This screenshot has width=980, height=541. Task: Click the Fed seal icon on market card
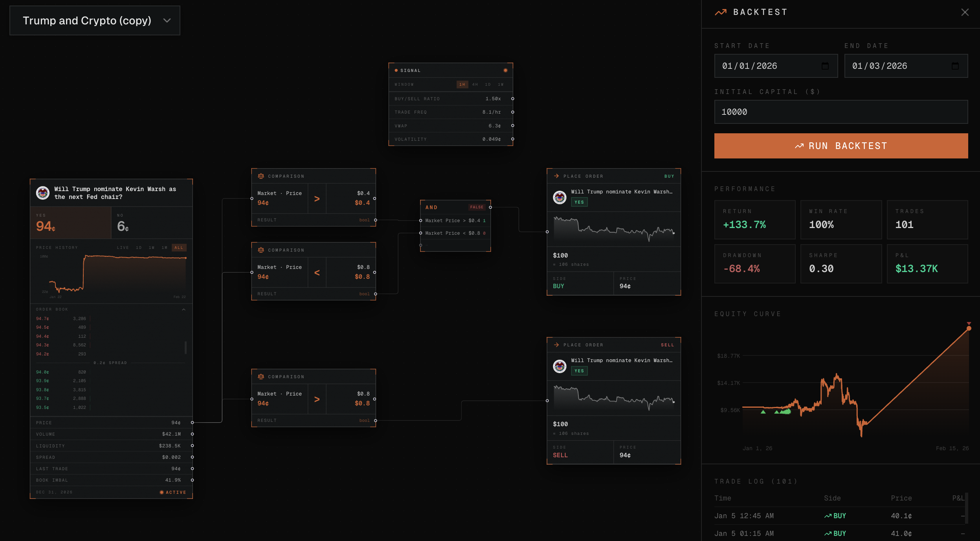coord(43,193)
